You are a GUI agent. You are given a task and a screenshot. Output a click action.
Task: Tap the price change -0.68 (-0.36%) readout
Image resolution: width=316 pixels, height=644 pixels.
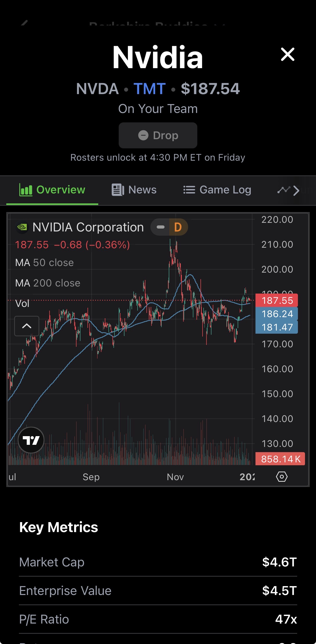point(92,245)
